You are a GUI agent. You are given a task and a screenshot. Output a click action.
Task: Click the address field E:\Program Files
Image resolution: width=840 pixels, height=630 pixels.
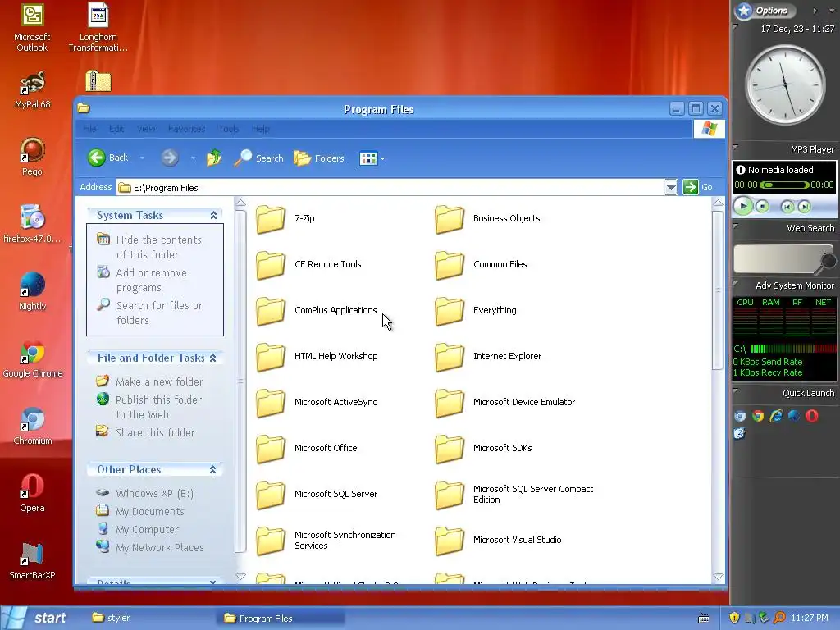point(390,188)
